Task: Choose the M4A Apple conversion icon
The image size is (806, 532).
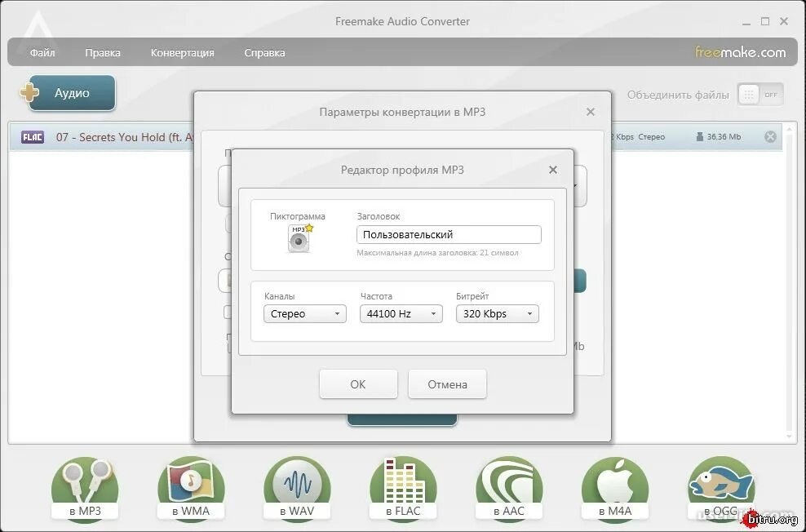Action: (615, 489)
